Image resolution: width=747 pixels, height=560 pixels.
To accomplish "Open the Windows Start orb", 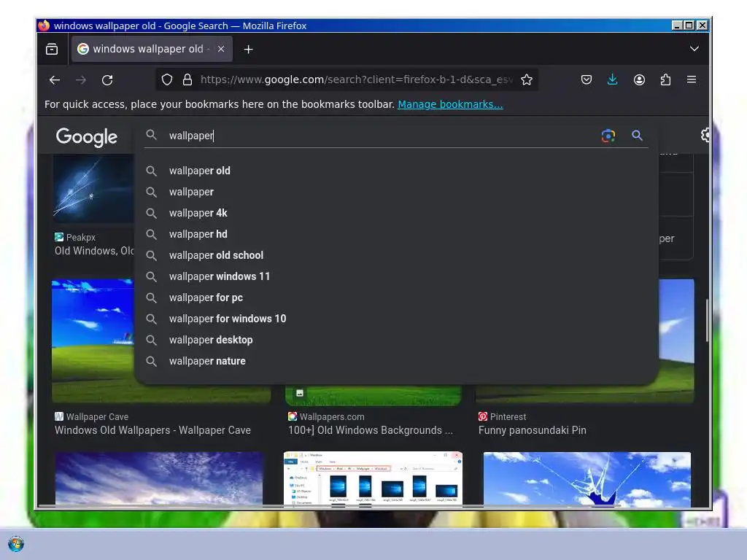I will click(x=16, y=544).
